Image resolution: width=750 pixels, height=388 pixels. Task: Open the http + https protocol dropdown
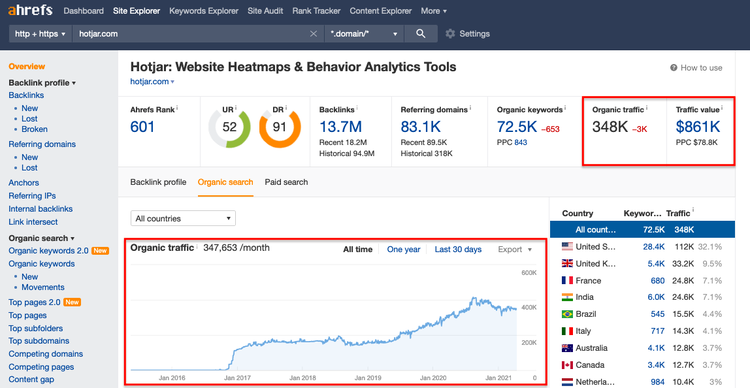tap(40, 34)
